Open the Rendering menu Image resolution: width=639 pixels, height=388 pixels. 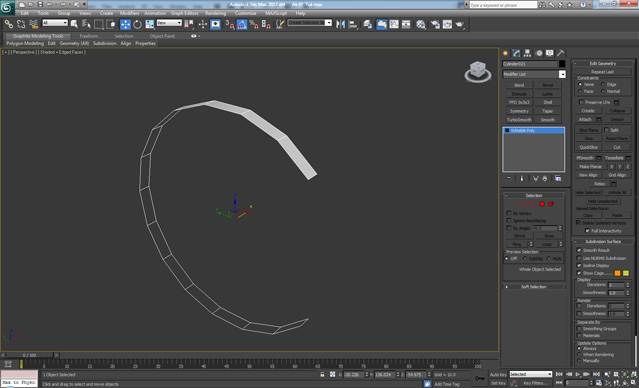coord(216,13)
